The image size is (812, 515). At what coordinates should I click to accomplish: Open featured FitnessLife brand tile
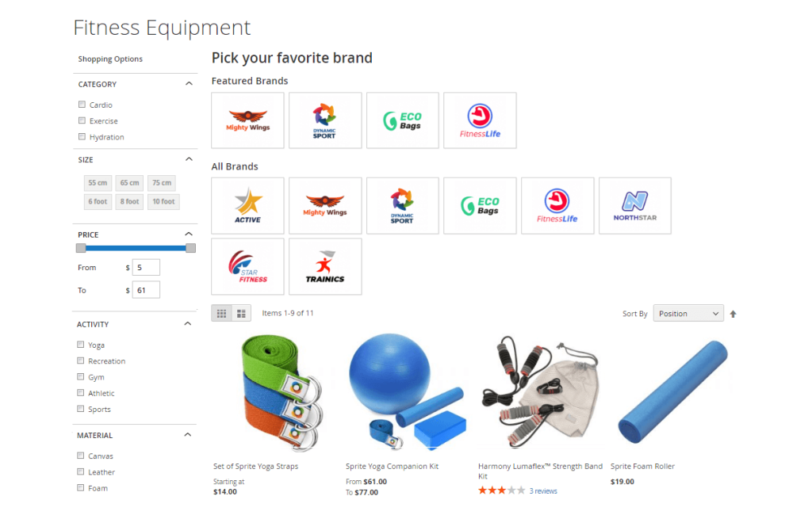click(x=480, y=120)
